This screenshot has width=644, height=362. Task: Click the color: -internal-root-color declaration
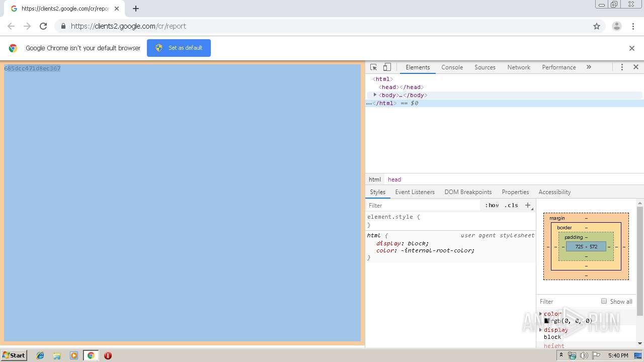coord(426,250)
